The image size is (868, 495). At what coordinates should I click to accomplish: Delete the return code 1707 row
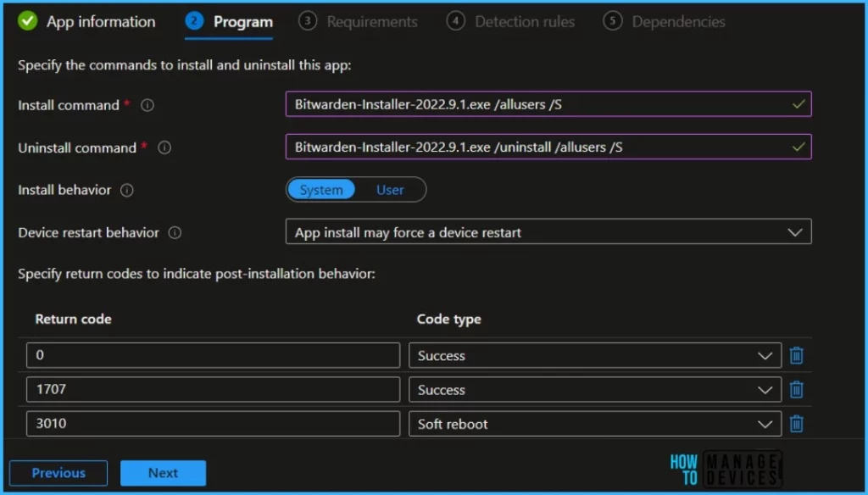[796, 390]
